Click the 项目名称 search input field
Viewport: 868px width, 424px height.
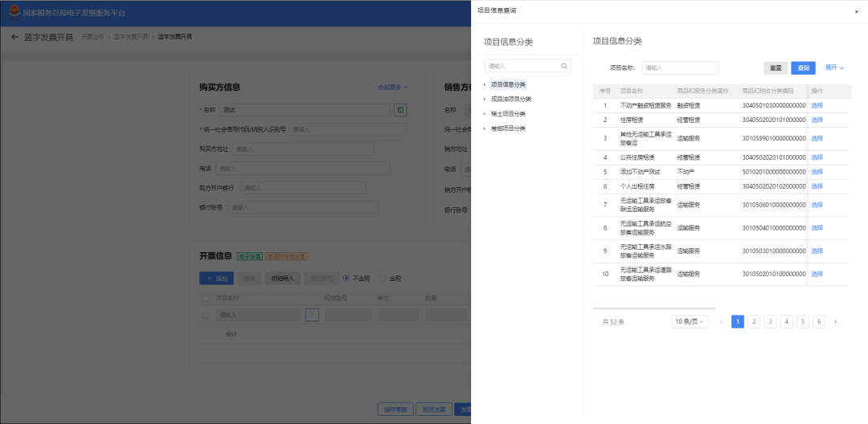pyautogui.click(x=680, y=68)
